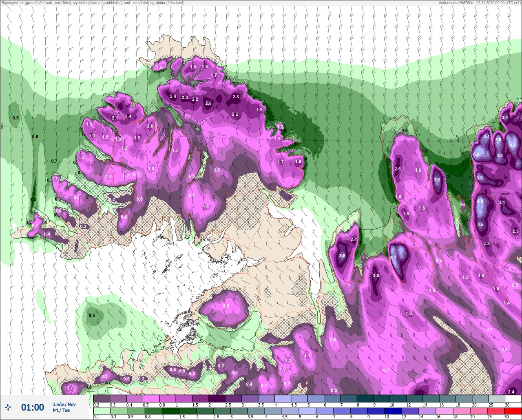Viewport: 522px width, 420px height.
Task: Select the dark teal 8 swatch in upper legend
Action: pos(365,398)
